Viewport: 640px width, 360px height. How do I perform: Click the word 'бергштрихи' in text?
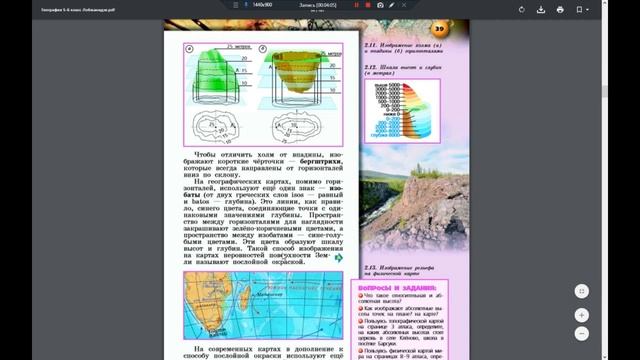321,161
